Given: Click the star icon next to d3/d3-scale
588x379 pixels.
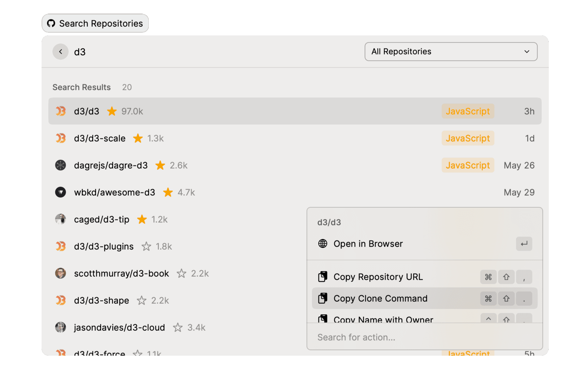Looking at the screenshot, I should point(138,138).
